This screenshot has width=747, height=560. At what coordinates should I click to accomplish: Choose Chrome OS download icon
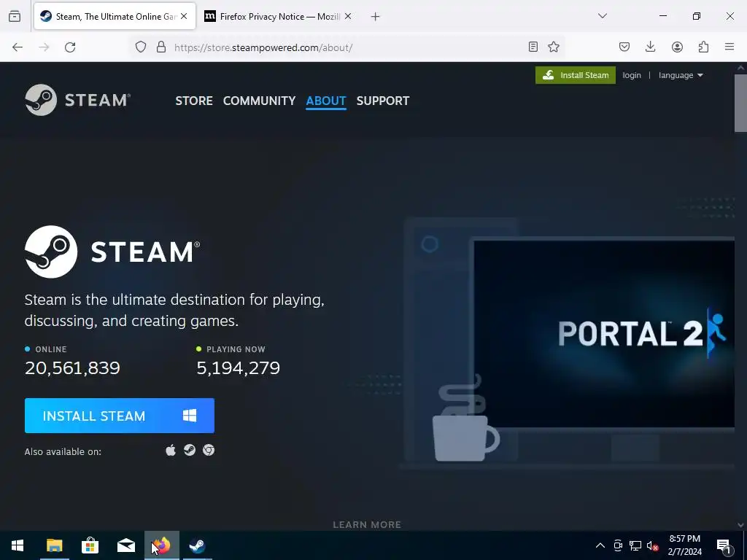point(209,450)
